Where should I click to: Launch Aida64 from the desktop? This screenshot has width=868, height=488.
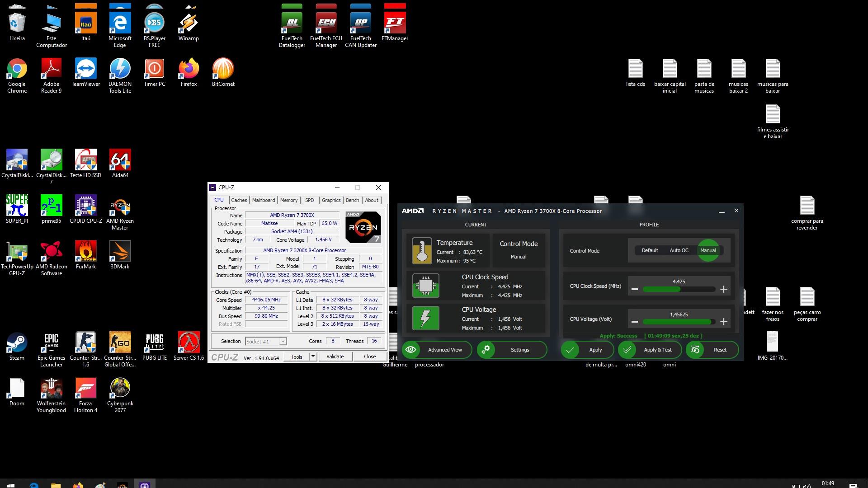click(x=120, y=164)
